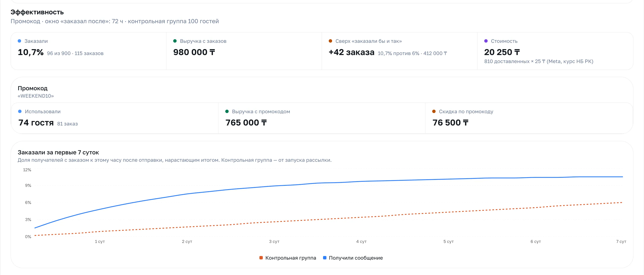Click the «Эффективность» section heading
This screenshot has height=275, width=644.
tap(37, 12)
